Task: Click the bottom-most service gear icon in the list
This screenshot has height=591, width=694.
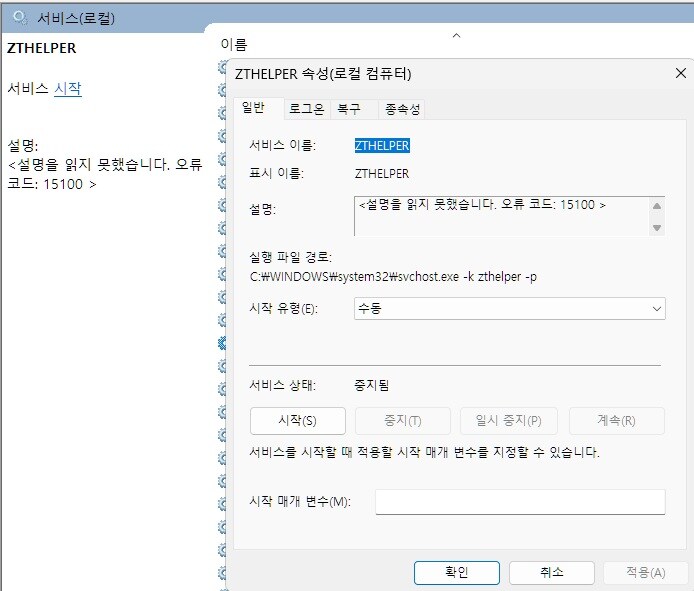Action: click(x=223, y=574)
